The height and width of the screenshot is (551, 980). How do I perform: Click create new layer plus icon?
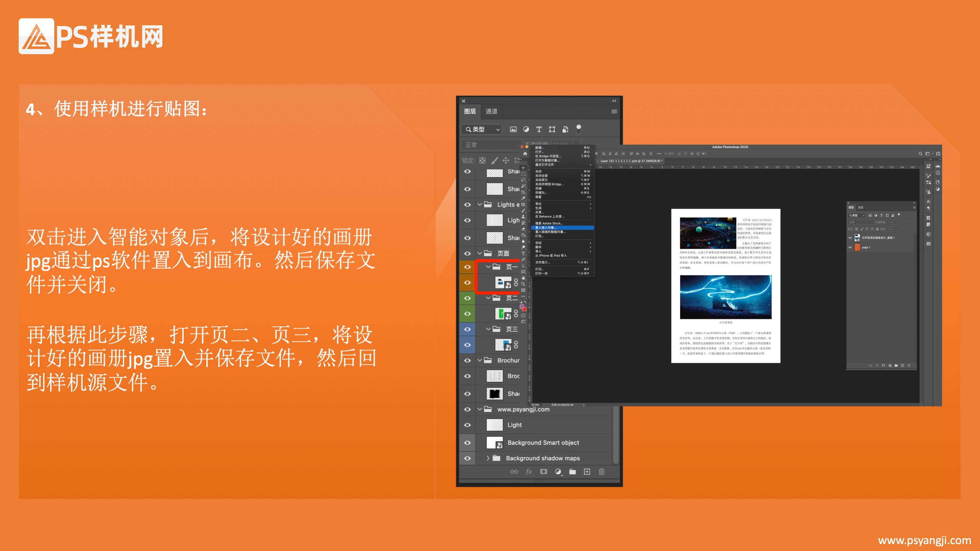587,472
